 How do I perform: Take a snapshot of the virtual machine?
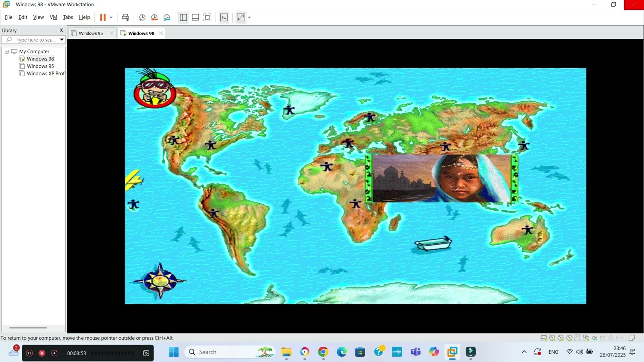142,17
